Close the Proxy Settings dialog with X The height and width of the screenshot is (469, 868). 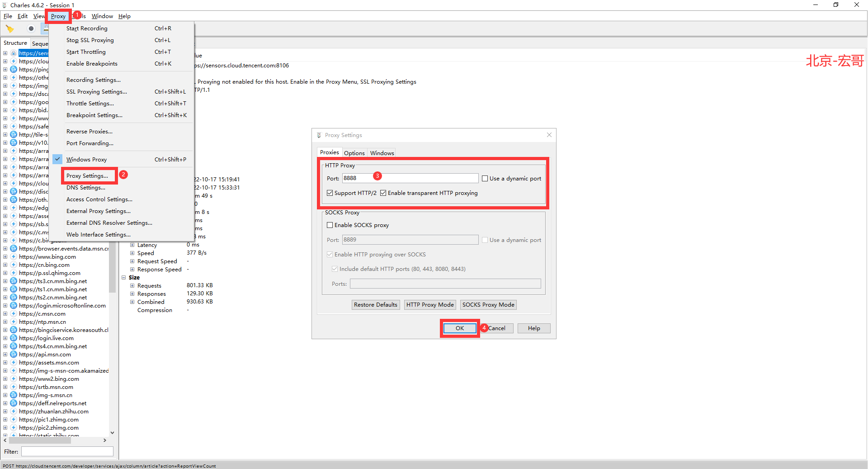[x=549, y=135]
